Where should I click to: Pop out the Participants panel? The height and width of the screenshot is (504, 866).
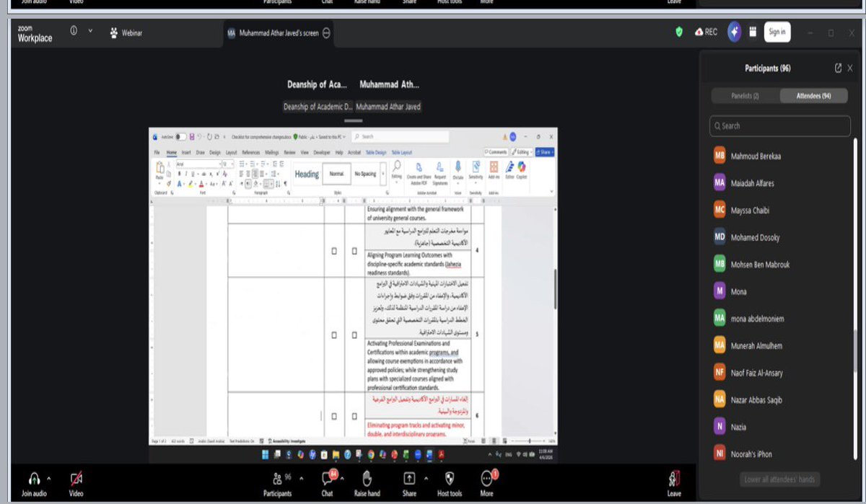838,68
